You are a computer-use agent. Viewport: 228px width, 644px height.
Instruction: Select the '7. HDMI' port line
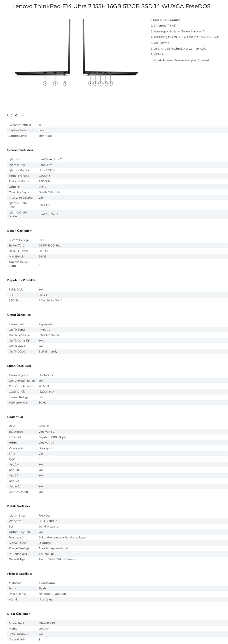157,55
